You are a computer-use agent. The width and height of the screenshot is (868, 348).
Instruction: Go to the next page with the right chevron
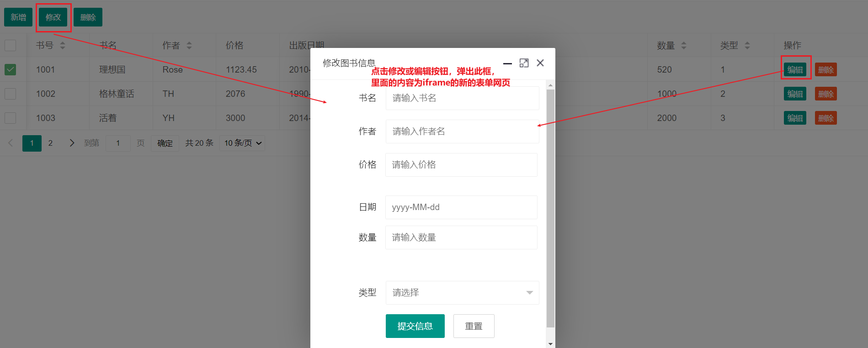tap(72, 143)
